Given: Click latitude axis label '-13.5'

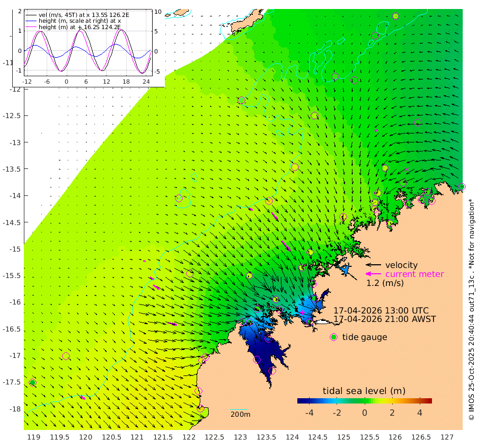Looking at the screenshot, I should 11,169.
